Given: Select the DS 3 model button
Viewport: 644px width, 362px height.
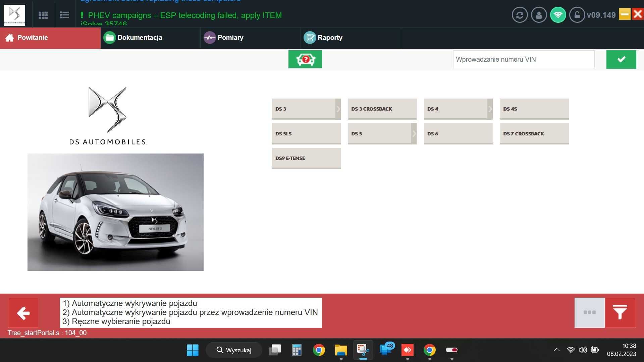Looking at the screenshot, I should (304, 109).
